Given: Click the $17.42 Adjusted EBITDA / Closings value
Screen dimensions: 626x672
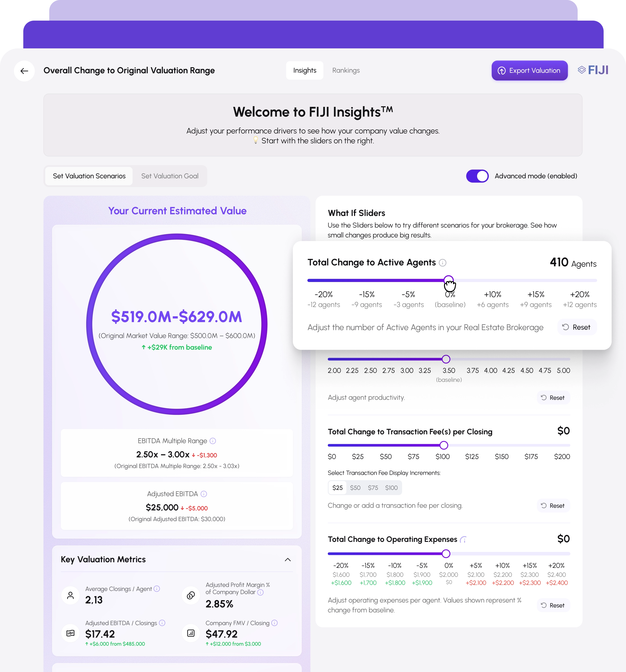Looking at the screenshot, I should coord(100,634).
